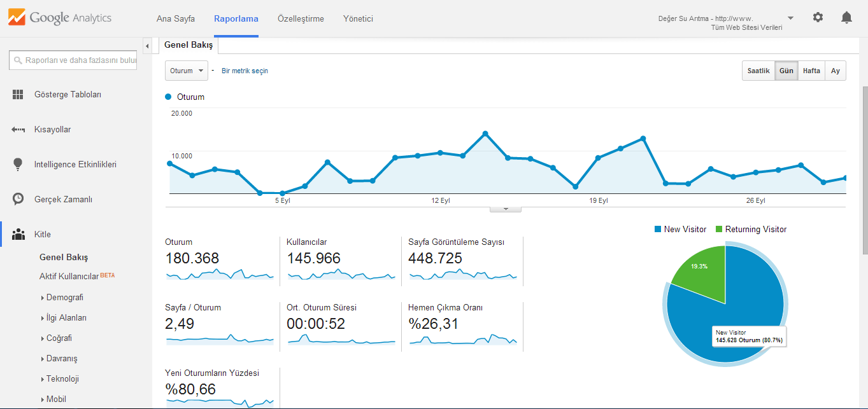Click the Kitle people icon
Viewport: 868px width, 409px height.
[18, 234]
